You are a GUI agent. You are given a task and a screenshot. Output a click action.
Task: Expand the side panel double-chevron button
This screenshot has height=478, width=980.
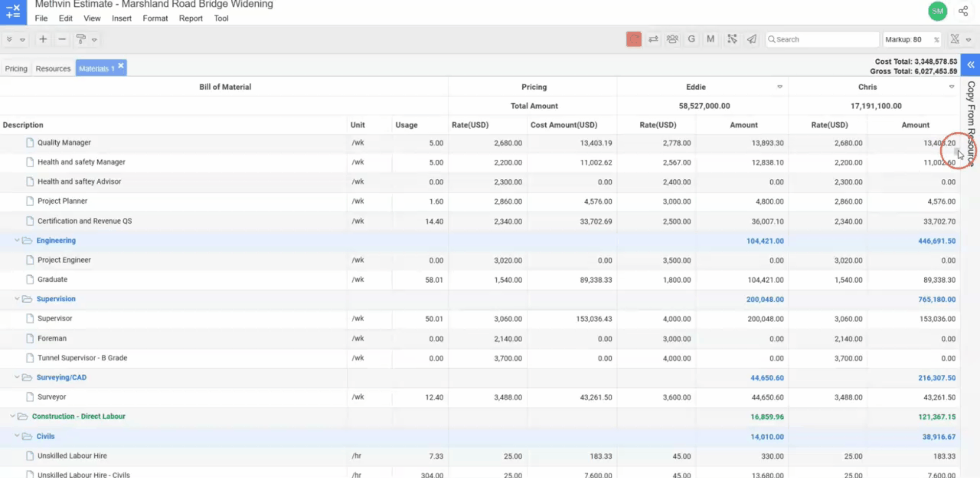point(971,65)
